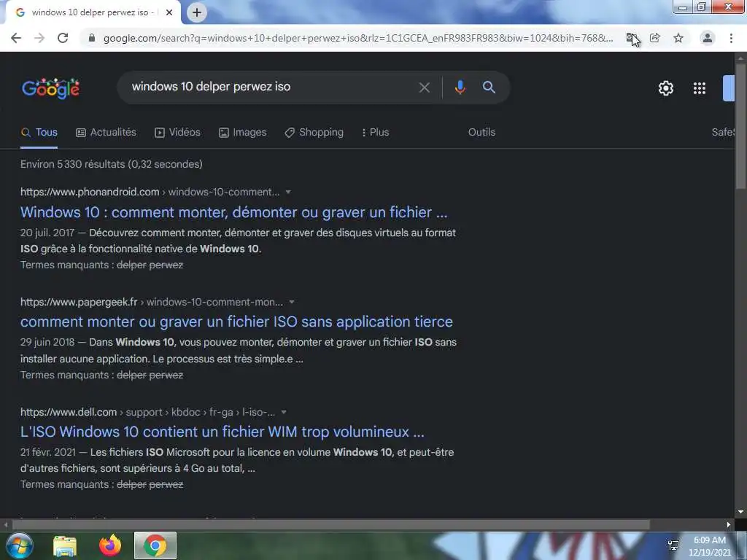Open Google settings gear icon
The image size is (747, 560).
[665, 88]
